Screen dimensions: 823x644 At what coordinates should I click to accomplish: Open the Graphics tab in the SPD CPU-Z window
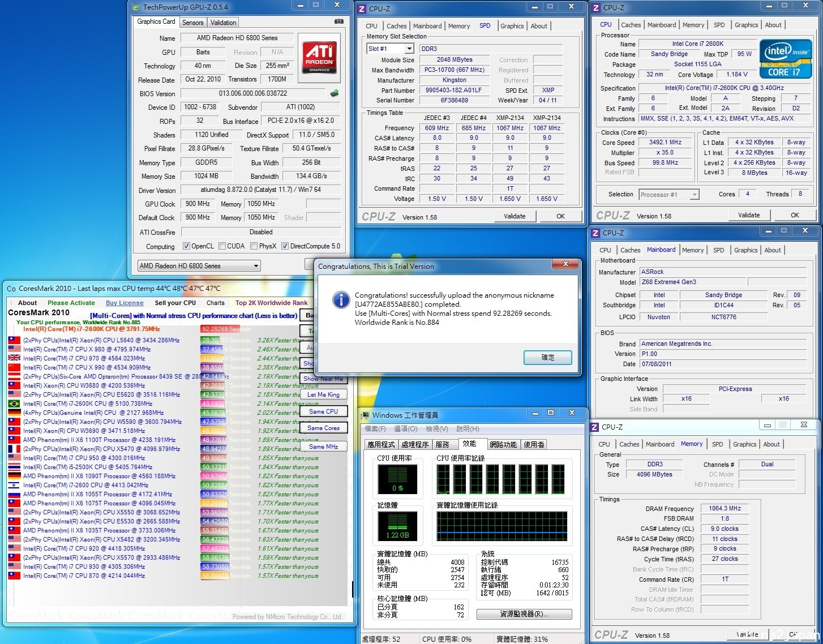click(512, 26)
